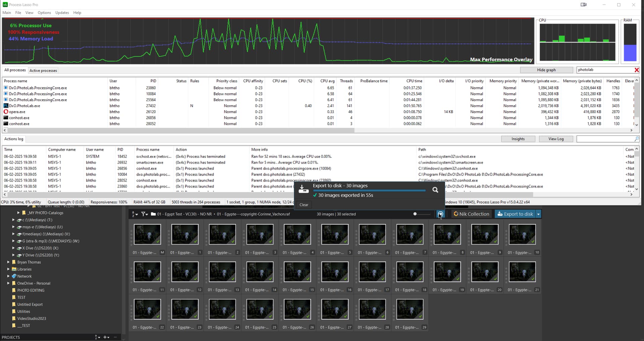Expand the G (xtra & mp3) drive node

click(x=13, y=241)
